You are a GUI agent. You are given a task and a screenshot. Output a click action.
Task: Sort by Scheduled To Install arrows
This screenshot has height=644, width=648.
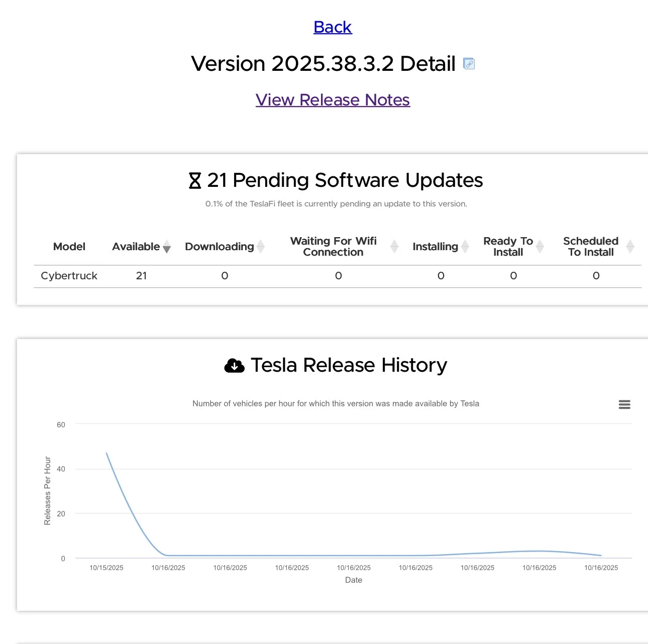[x=630, y=247]
